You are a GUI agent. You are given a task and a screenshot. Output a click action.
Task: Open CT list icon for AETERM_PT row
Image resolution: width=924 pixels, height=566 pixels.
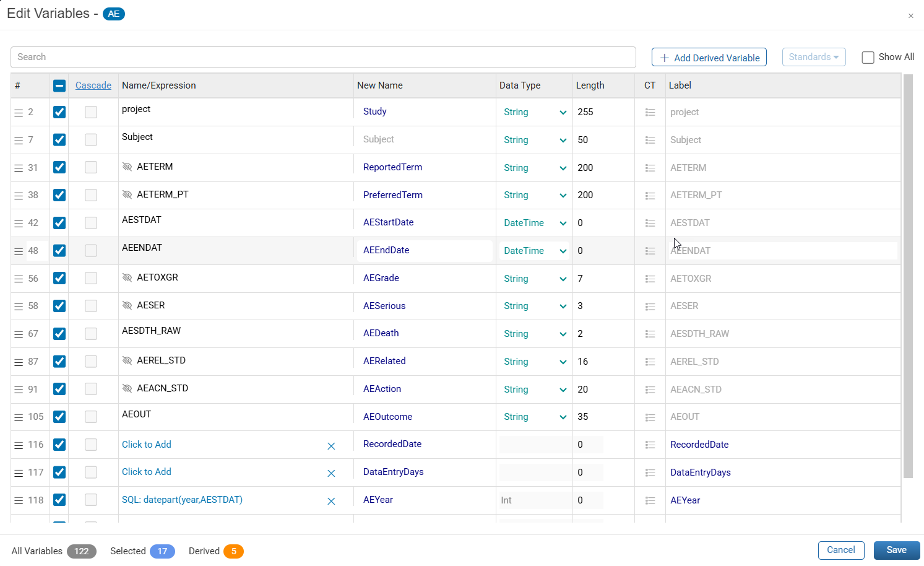point(650,196)
